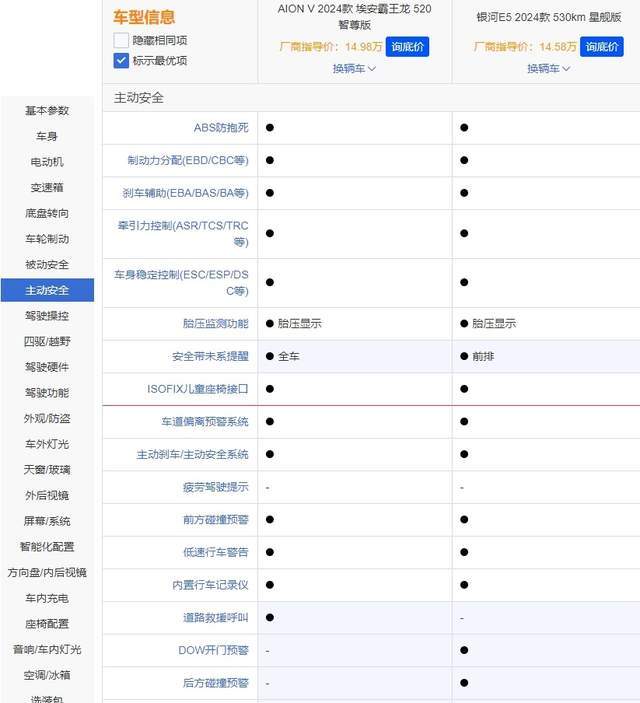Select 车身 in the sidebar
The image size is (640, 703).
pyautogui.click(x=47, y=136)
